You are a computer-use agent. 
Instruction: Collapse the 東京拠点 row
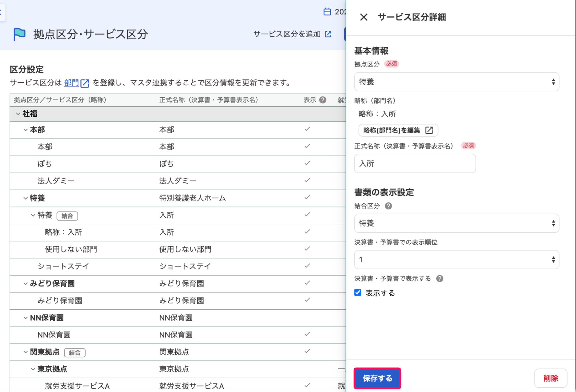click(x=33, y=369)
